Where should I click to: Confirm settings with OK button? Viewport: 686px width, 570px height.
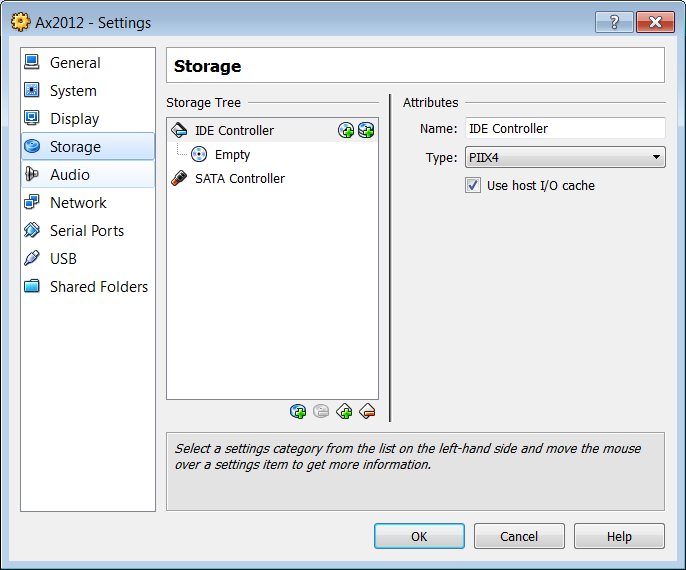419,536
